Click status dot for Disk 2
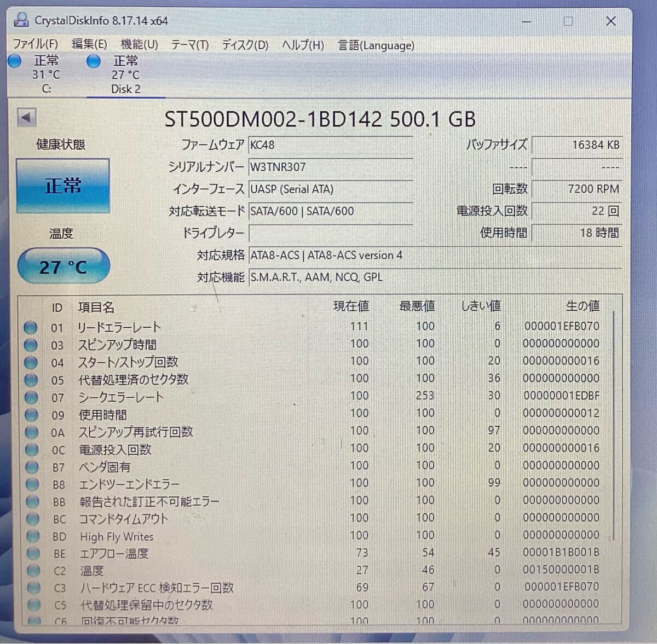This screenshot has height=644, width=657. (x=94, y=61)
